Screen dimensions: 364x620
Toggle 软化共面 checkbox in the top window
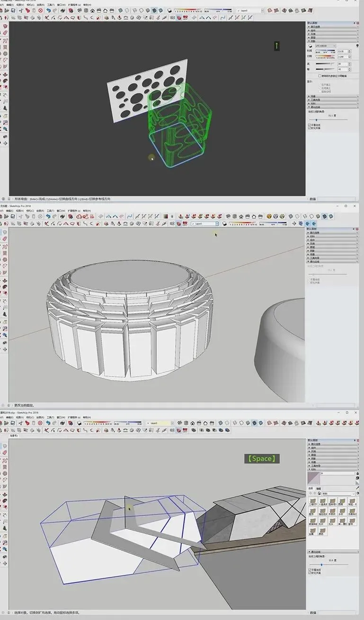click(310, 128)
